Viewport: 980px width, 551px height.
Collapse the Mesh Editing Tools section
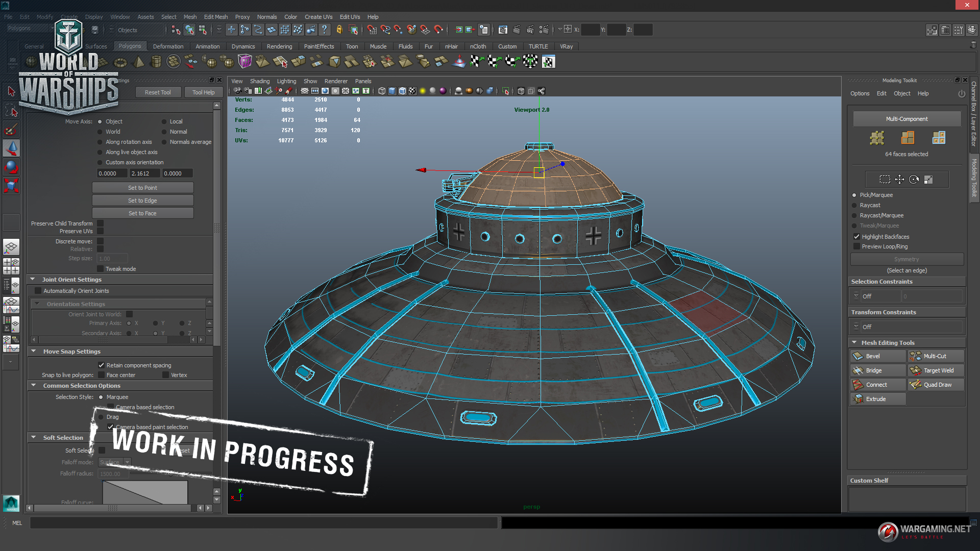(854, 343)
